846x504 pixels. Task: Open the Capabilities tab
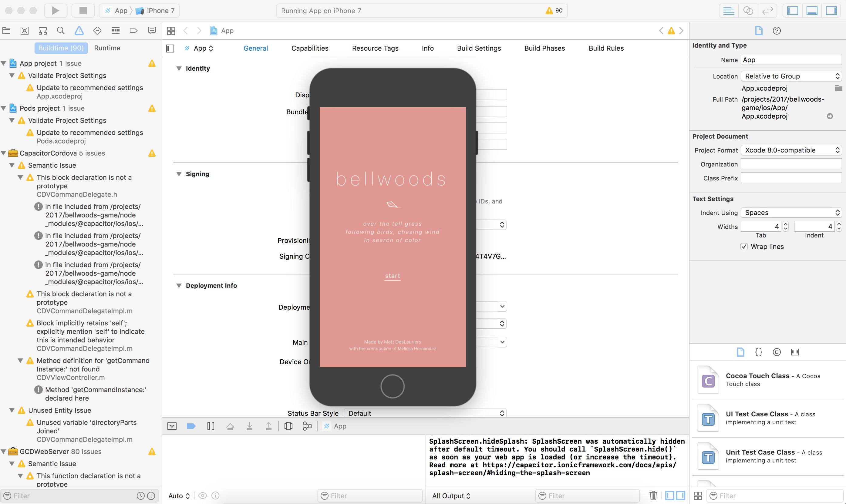coord(310,48)
